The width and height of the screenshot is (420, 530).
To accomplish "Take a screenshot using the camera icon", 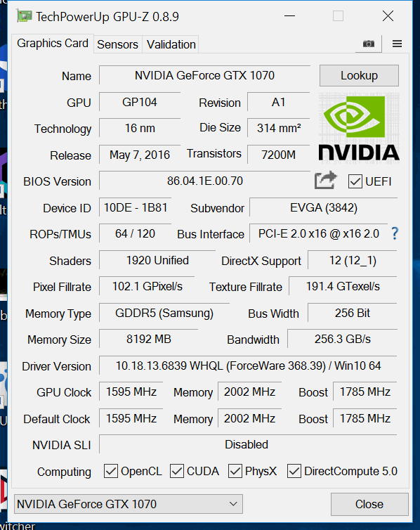I will (368, 44).
